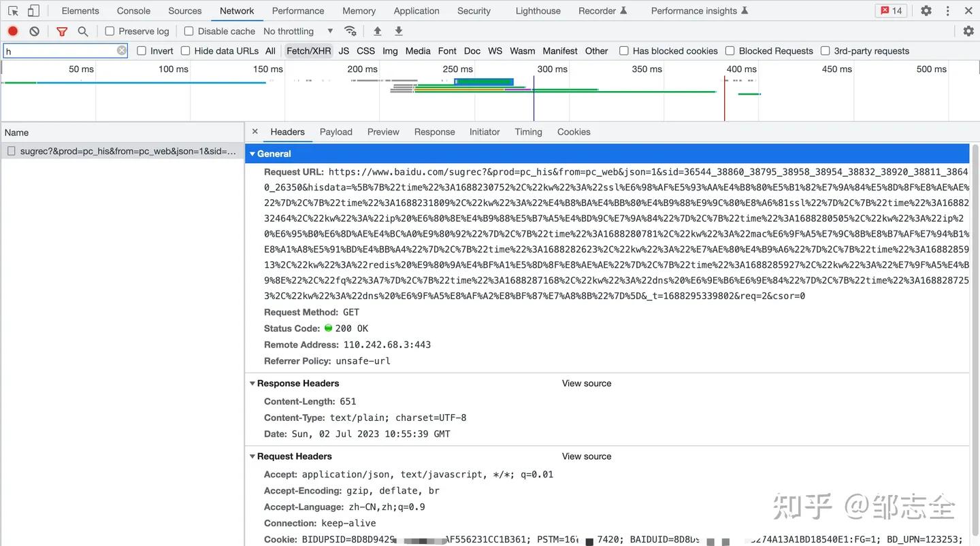980x546 pixels.
Task: Switch to the Payload tab
Action: click(x=336, y=132)
